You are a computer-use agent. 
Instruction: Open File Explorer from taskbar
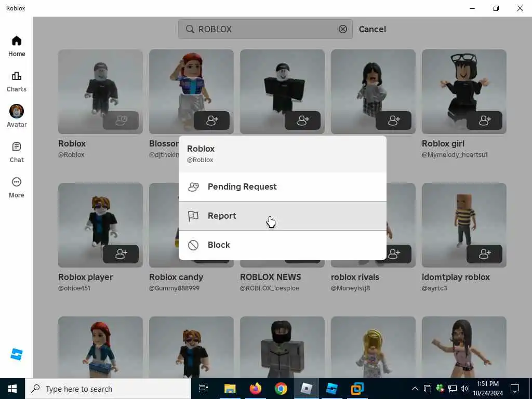(x=230, y=389)
